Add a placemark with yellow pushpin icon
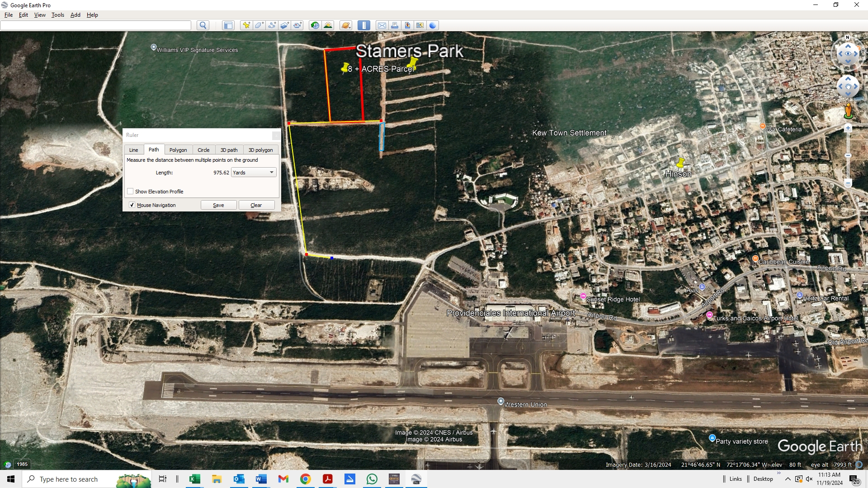868x488 pixels. click(x=246, y=25)
